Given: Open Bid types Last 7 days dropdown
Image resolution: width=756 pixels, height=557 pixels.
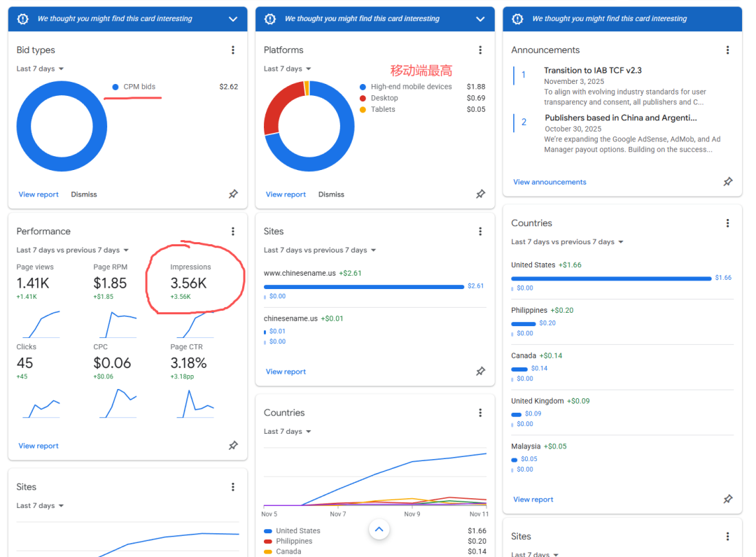Looking at the screenshot, I should [x=41, y=69].
